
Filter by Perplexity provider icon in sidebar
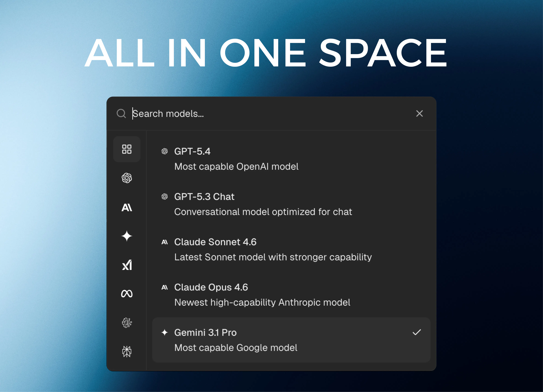(127, 352)
